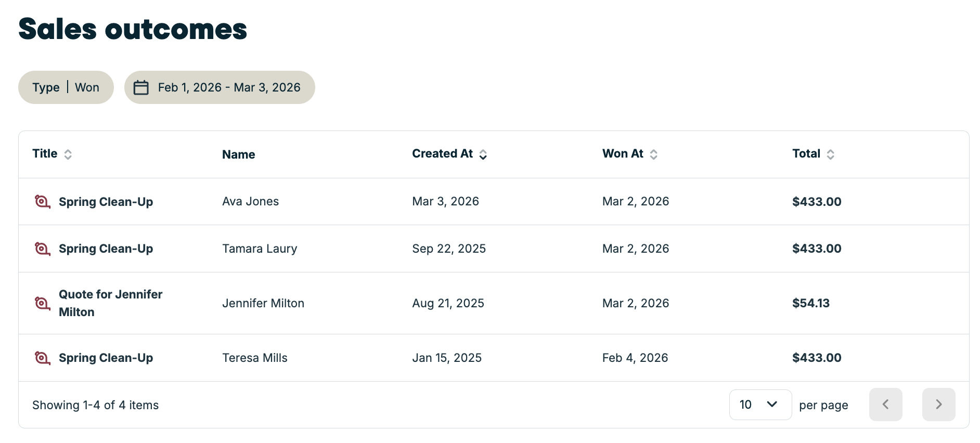
Task: Click the calendar icon in the date filter
Action: pyautogui.click(x=141, y=87)
